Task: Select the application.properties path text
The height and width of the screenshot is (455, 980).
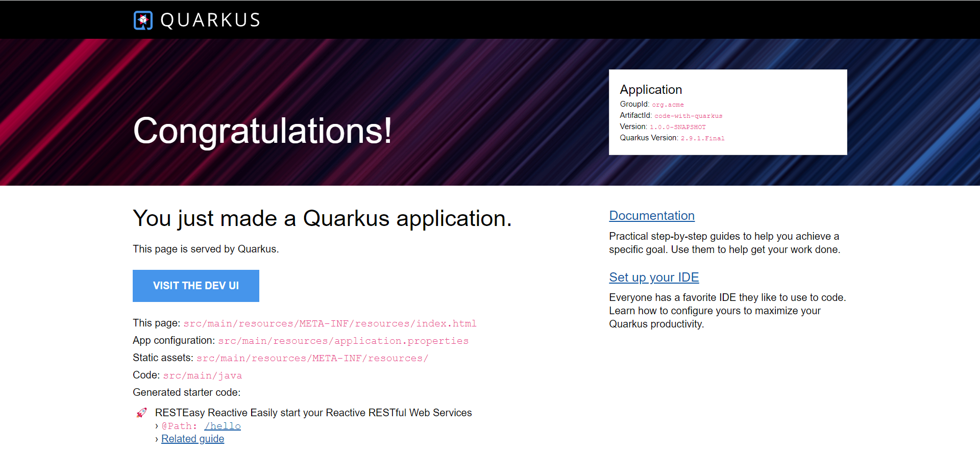Action: pos(344,341)
